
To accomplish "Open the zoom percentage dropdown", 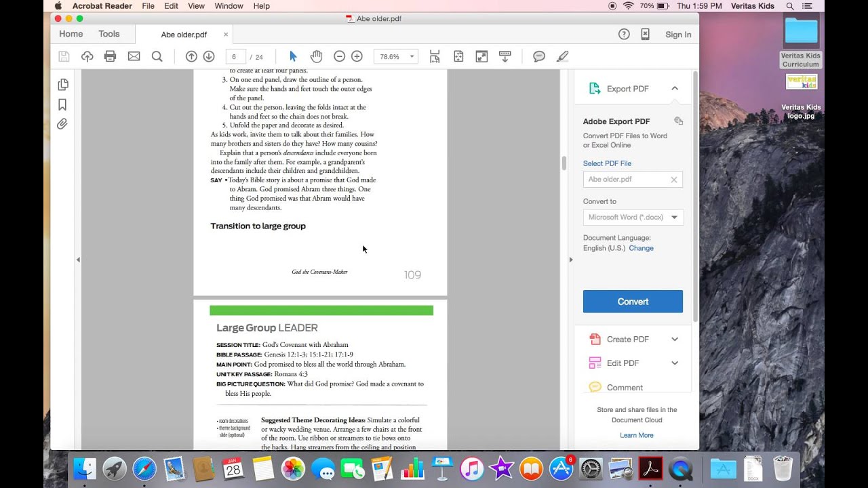I will 412,57.
